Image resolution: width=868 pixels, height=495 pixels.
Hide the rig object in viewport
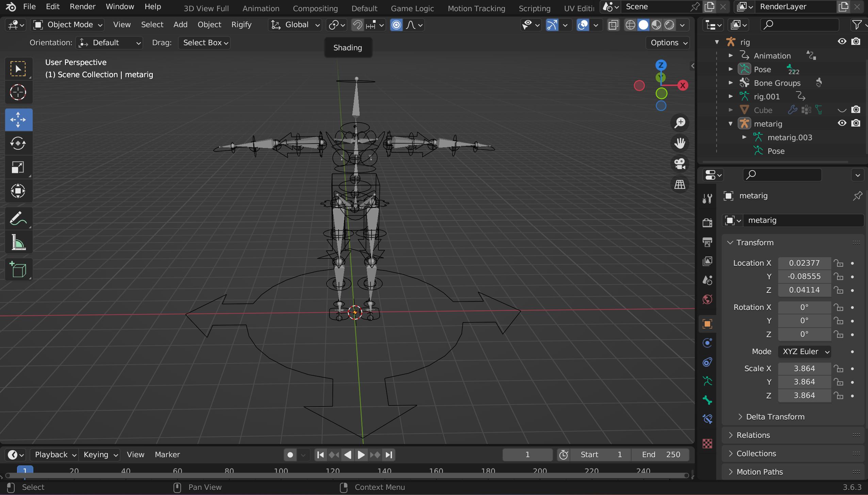tap(842, 42)
